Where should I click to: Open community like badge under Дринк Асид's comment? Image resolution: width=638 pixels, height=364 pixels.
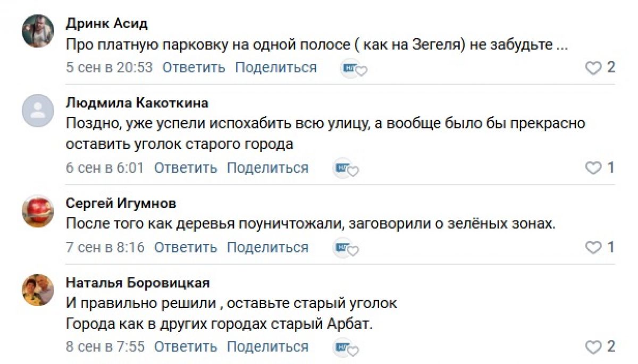tap(354, 69)
